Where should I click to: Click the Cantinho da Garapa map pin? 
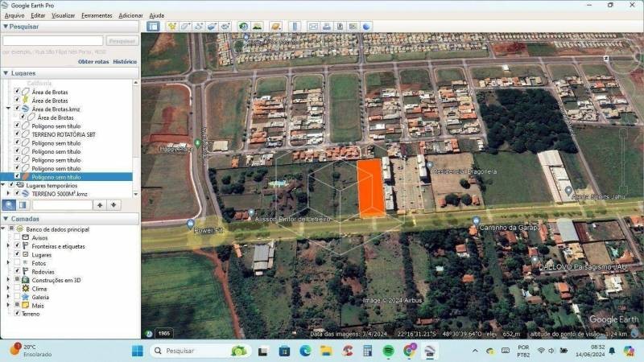(476, 220)
